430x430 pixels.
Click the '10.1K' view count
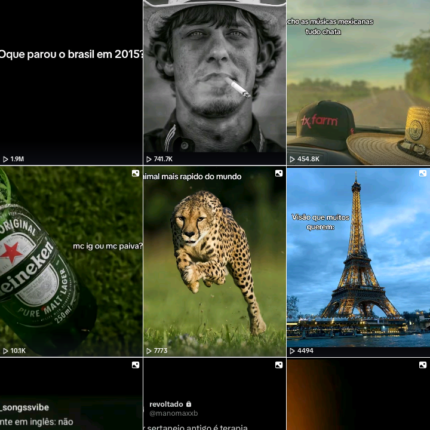(x=18, y=351)
